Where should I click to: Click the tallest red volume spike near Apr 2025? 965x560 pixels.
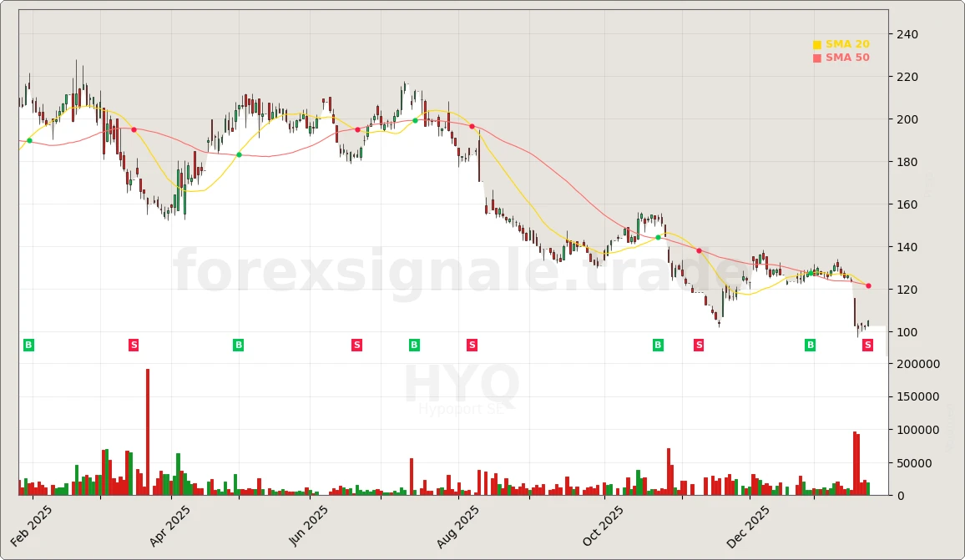point(147,430)
